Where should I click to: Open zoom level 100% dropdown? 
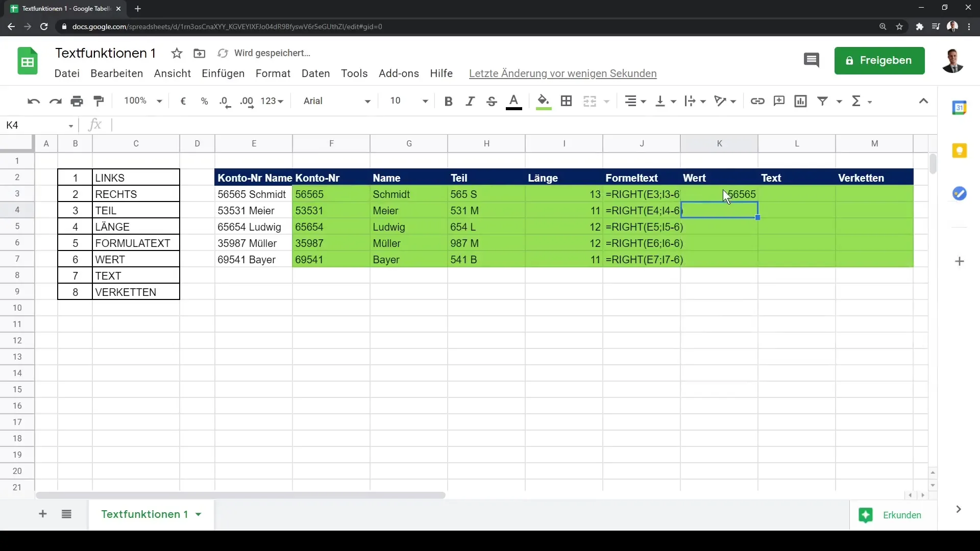[x=143, y=101]
